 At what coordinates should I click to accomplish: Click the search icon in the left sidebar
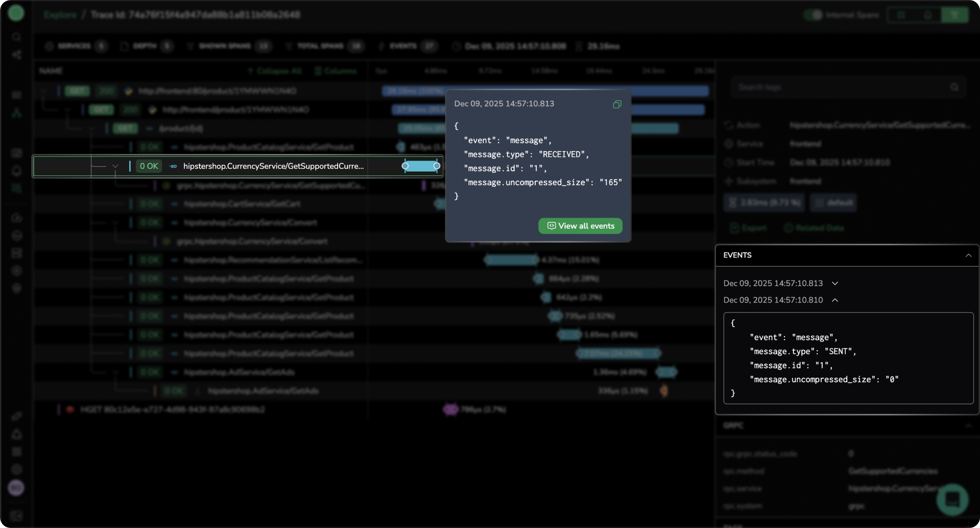click(17, 37)
